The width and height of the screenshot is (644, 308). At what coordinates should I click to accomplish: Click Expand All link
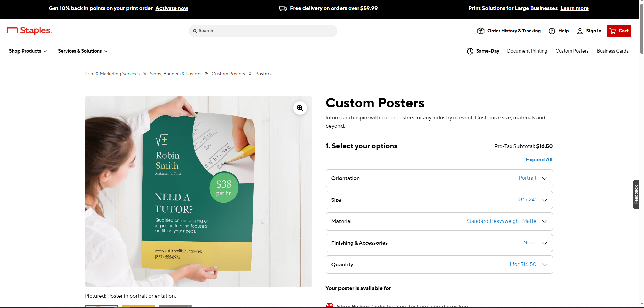[539, 160]
